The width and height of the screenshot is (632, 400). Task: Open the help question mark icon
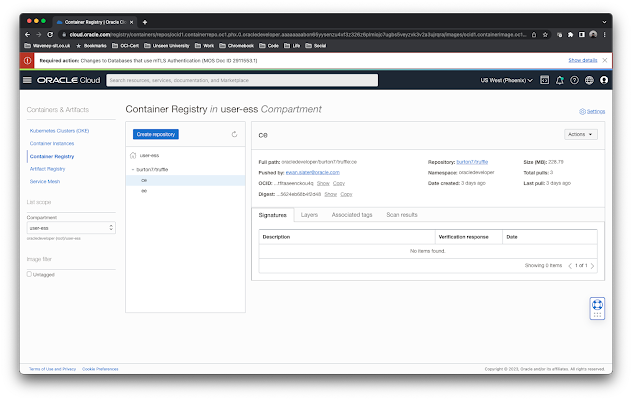(574, 80)
